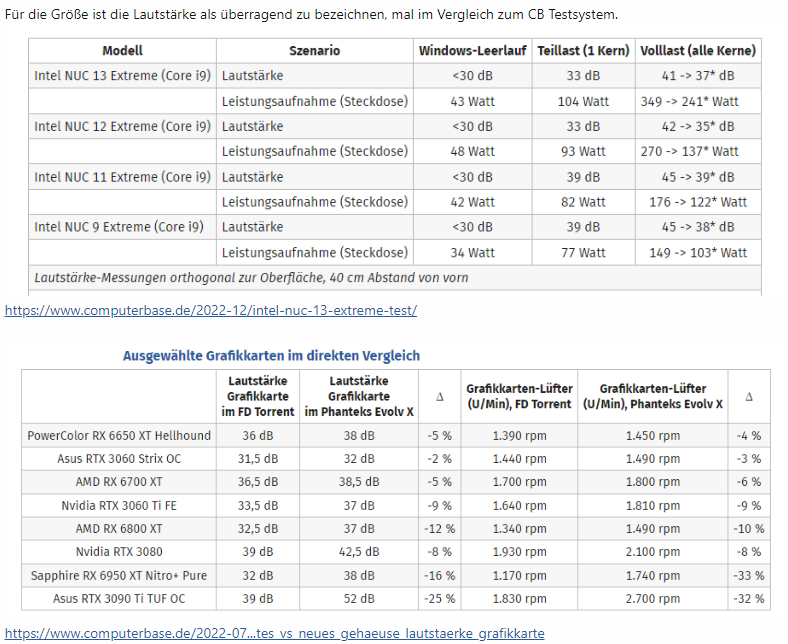Click the '-33 %' delta value
Image resolution: width=788 pixels, height=644 pixels.
[x=749, y=576]
